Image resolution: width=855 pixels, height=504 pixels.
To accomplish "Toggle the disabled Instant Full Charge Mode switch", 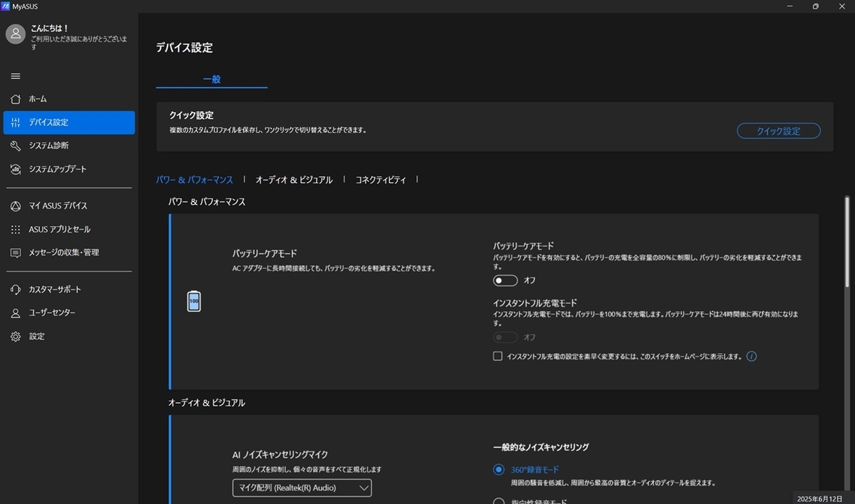I will (506, 337).
